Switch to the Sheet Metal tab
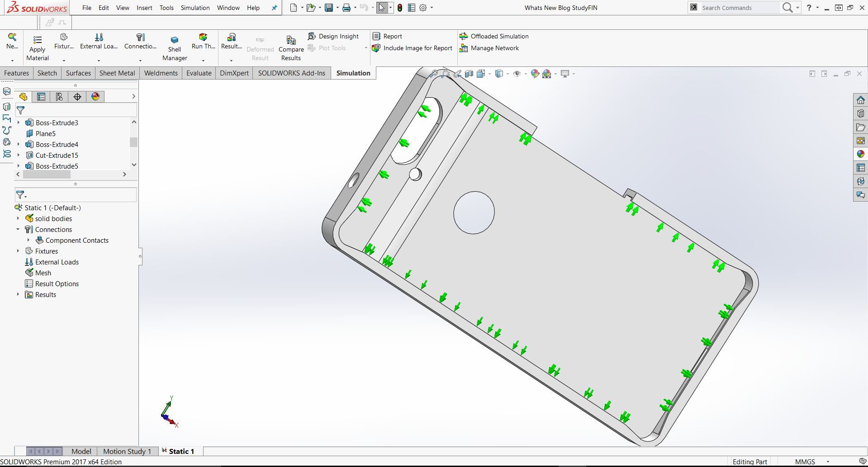The width and height of the screenshot is (868, 467). pos(117,73)
